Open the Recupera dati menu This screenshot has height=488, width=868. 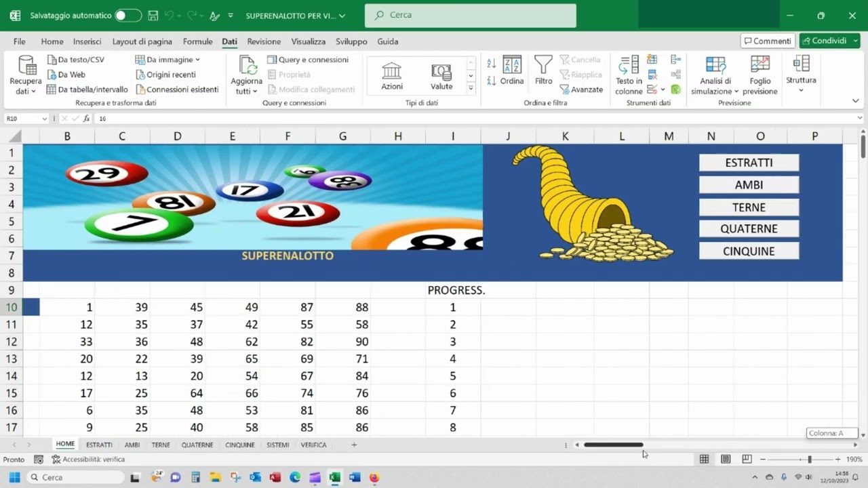point(26,75)
